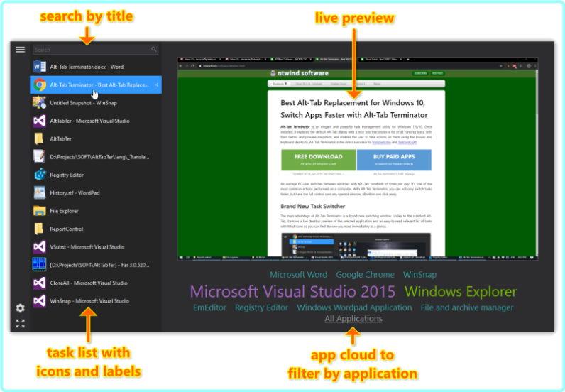This screenshot has height=392, width=565.
Task: Filter by Windows Wordpad Application
Action: click(354, 307)
